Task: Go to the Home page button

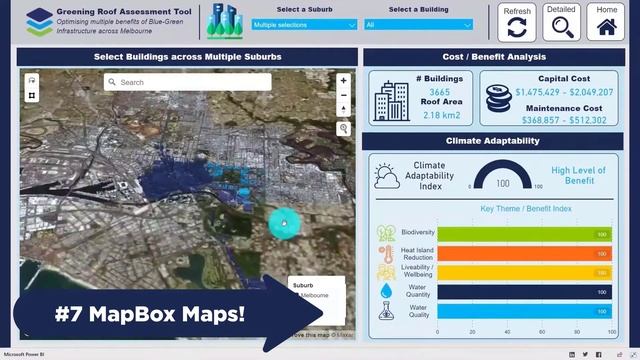Action: (x=606, y=22)
